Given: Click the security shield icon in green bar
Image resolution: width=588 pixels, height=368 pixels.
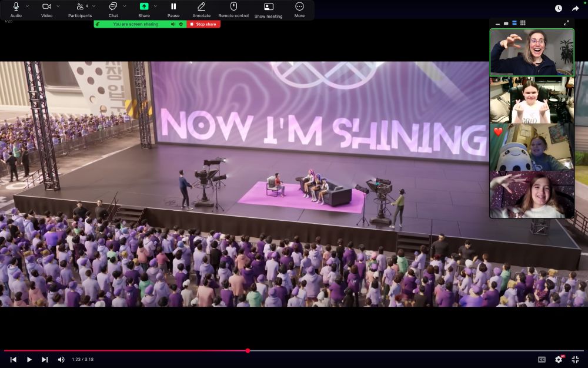Looking at the screenshot, I should click(181, 24).
